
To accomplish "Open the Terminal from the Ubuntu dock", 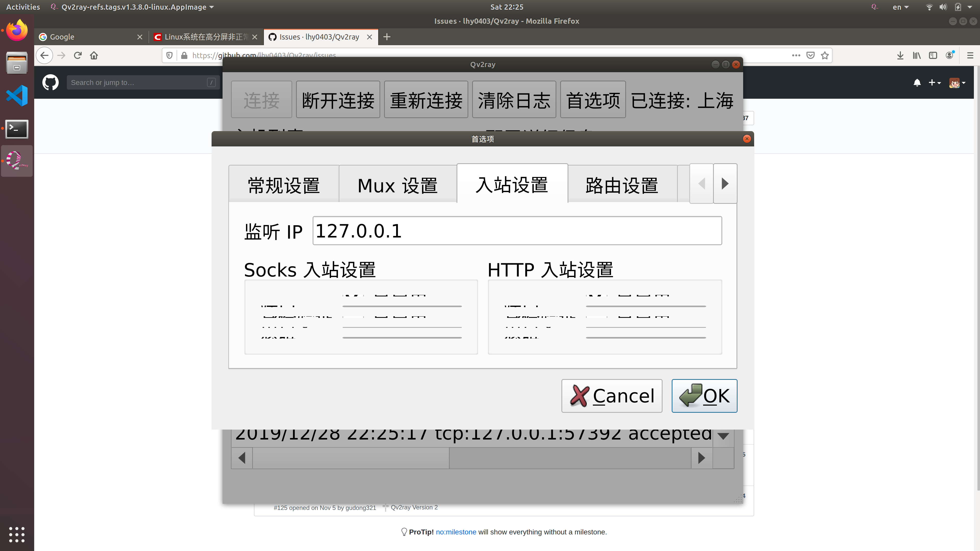I will [17, 129].
